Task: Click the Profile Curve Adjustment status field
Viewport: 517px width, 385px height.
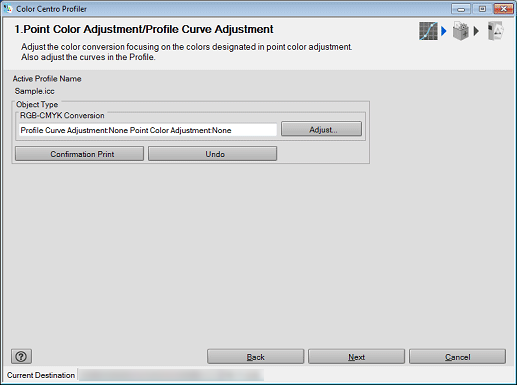Action: (x=148, y=130)
